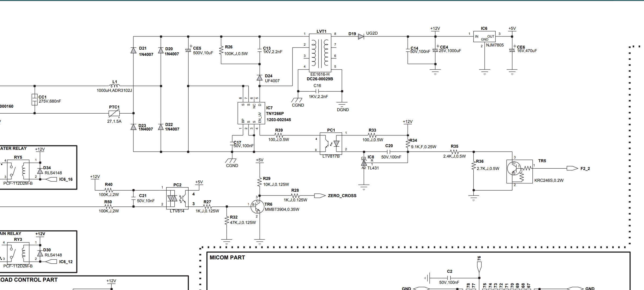Select resistor R50 100K,J,2W
Viewport: 644px width, 290px height.
tap(109, 207)
